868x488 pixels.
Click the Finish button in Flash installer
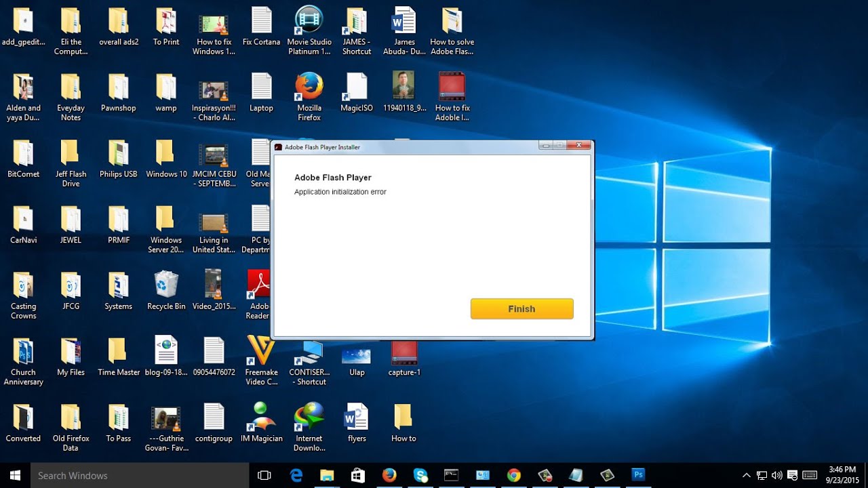(x=521, y=308)
